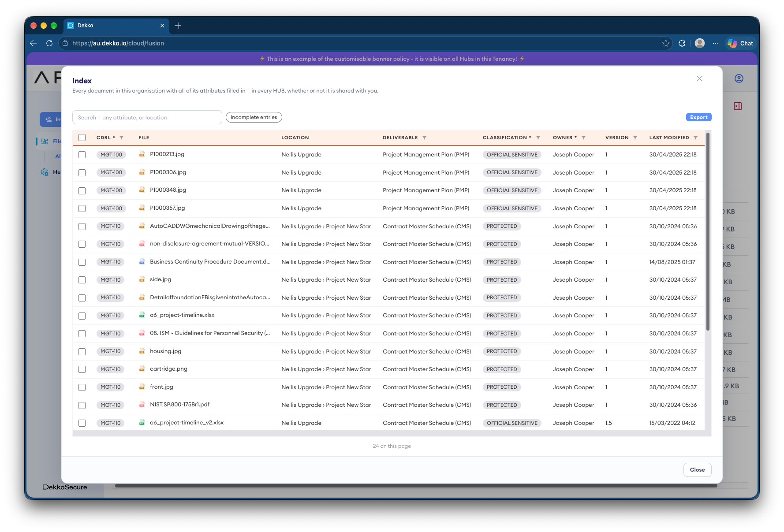Select the checkbox for AutoCADDWGmechanicalDrawing file
The width and height of the screenshot is (784, 532).
coord(82,227)
